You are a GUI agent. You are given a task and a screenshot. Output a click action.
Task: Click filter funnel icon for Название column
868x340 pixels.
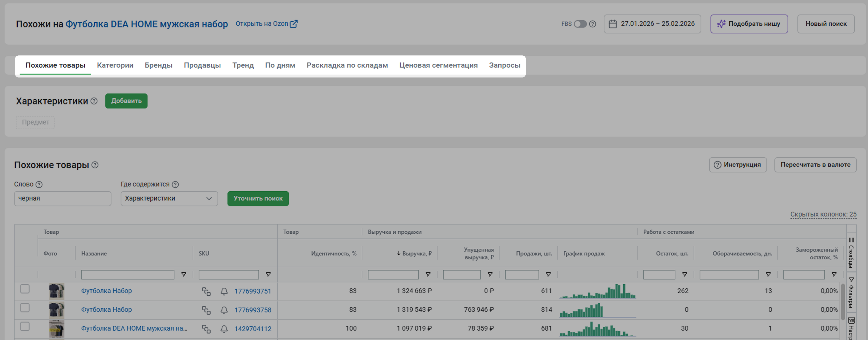point(184,275)
